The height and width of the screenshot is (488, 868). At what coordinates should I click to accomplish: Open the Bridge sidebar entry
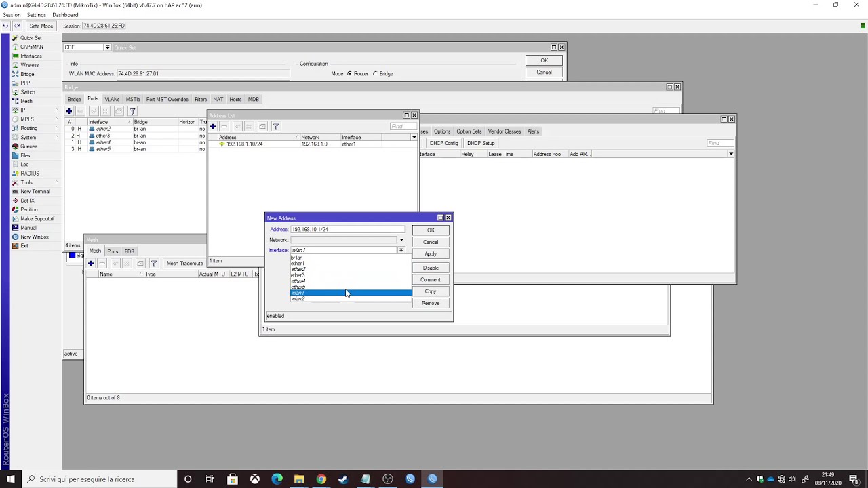coord(27,74)
